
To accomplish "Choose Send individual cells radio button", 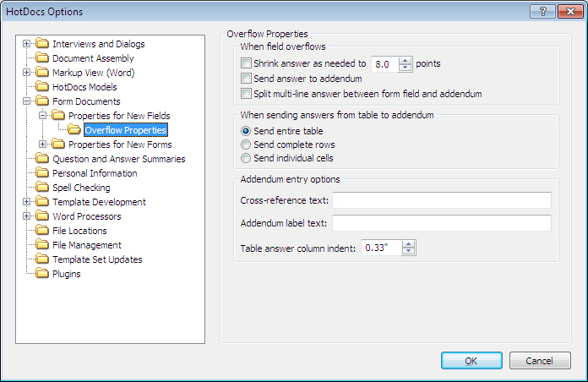I will [x=246, y=158].
